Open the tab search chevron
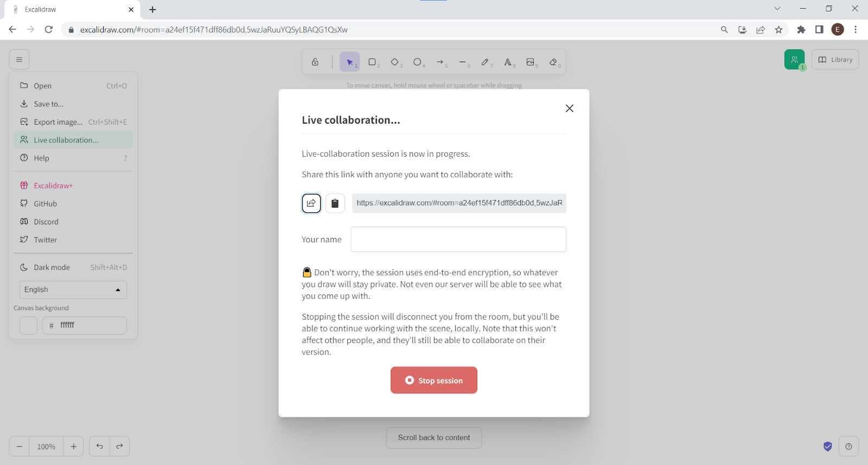Viewport: 868px width, 465px height. click(x=777, y=9)
